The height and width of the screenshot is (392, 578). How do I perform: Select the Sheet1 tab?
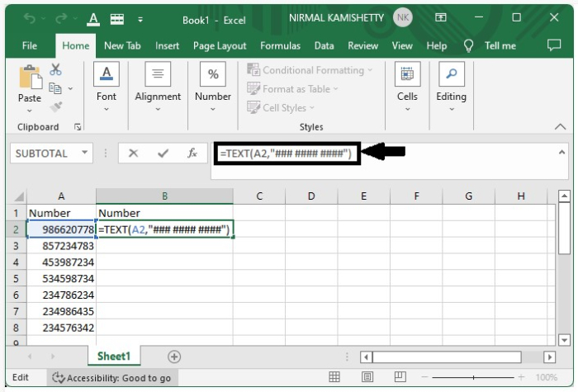coord(114,357)
